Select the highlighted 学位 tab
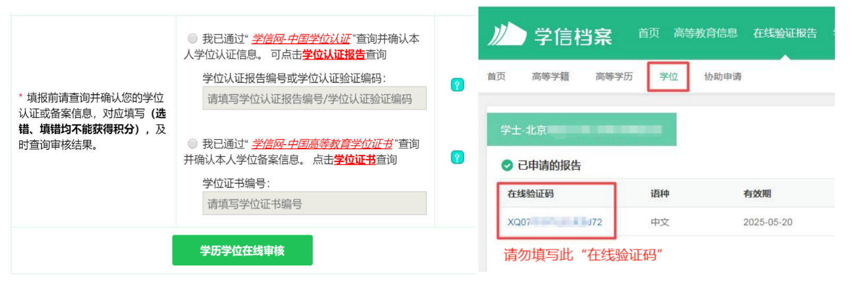This screenshot has width=868, height=282. click(668, 76)
